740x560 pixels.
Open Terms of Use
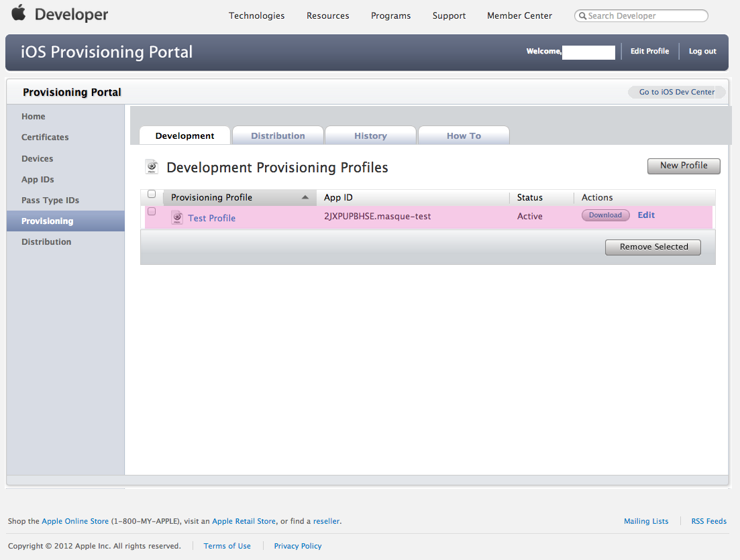coord(227,546)
